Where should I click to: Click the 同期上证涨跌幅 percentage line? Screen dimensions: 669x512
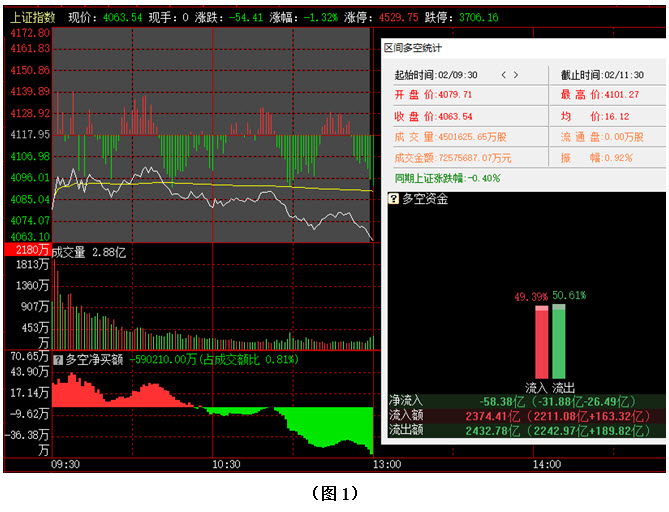(x=447, y=178)
